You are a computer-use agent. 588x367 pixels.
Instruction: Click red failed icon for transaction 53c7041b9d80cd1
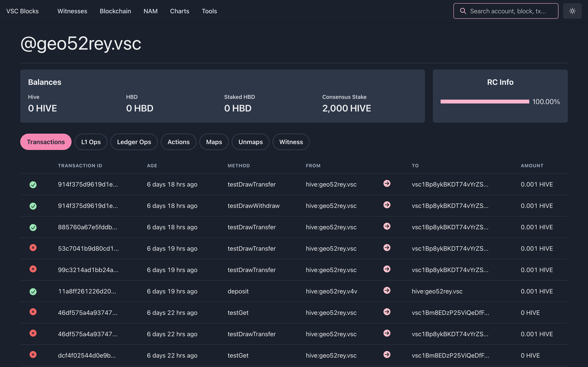33,248
